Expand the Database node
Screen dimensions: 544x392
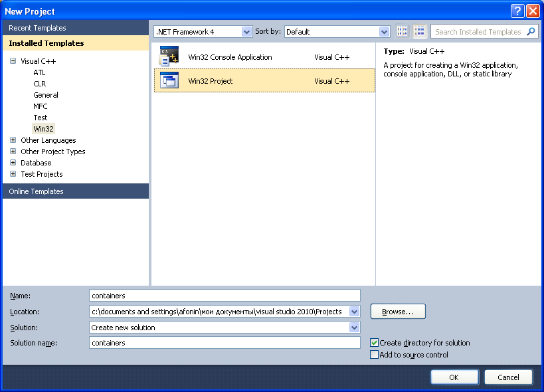(13, 163)
